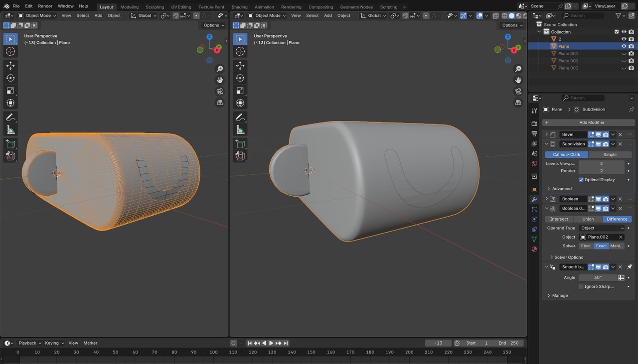The height and width of the screenshot is (364, 638).
Task: Expand the Advanced subdivision section
Action: pyautogui.click(x=562, y=189)
